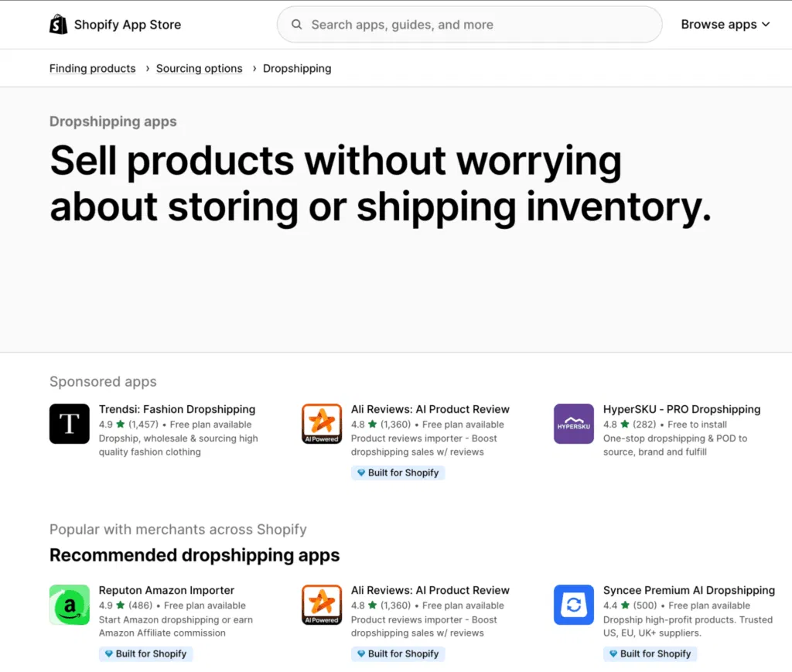Click Trendsi's 4.9 star rating
This screenshot has width=792, height=672.
pyautogui.click(x=110, y=425)
